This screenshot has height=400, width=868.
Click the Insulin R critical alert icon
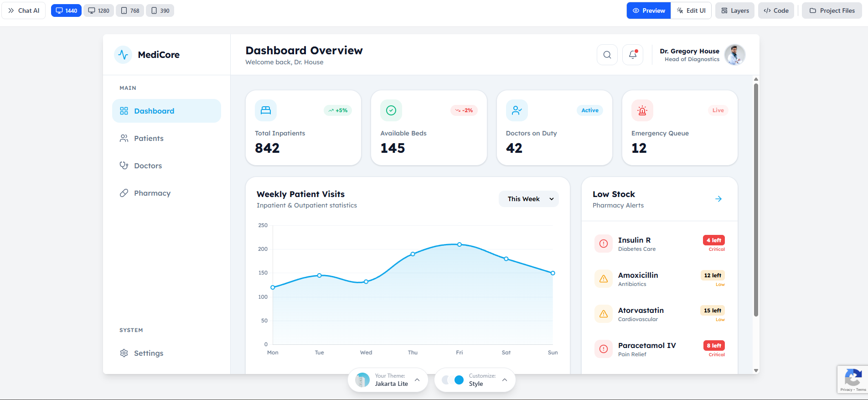(x=604, y=244)
